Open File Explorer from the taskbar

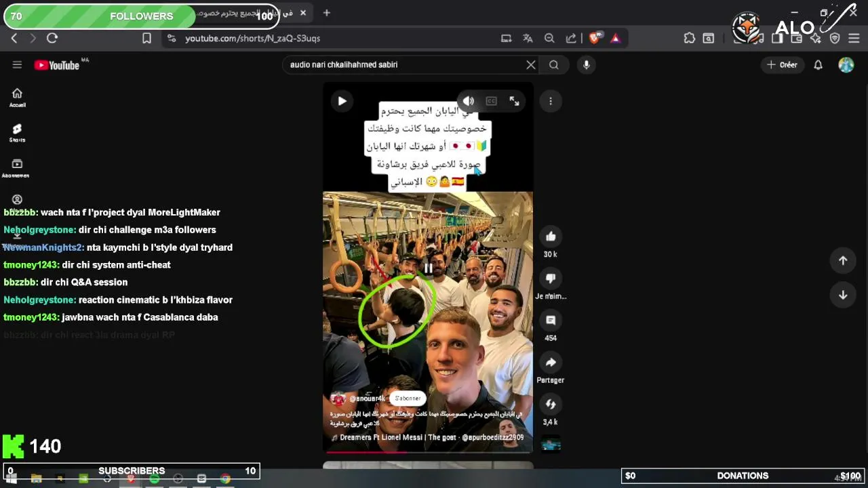(x=36, y=479)
